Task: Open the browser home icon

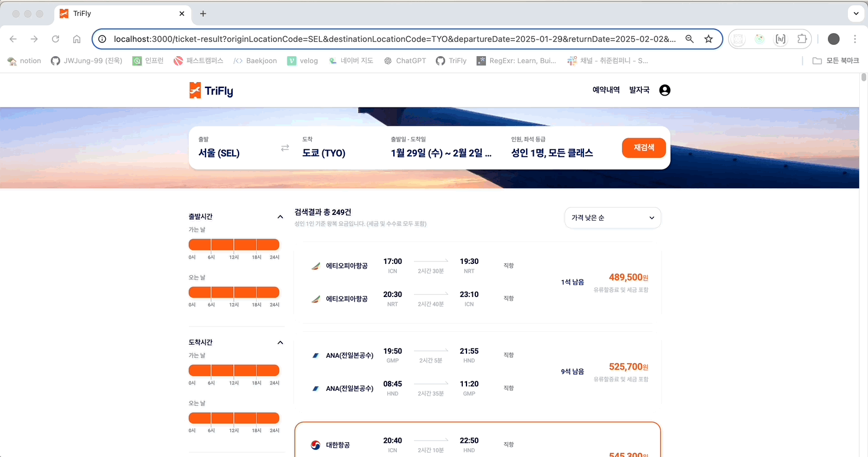Action: point(77,39)
